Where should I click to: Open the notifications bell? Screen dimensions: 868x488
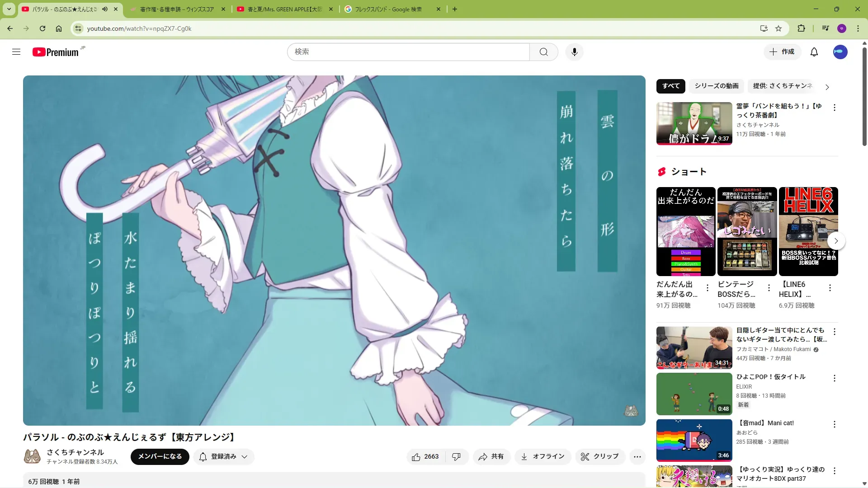click(814, 52)
